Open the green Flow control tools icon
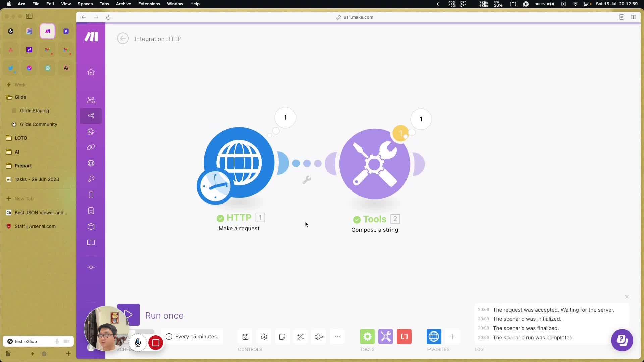The image size is (644, 362). tap(367, 337)
